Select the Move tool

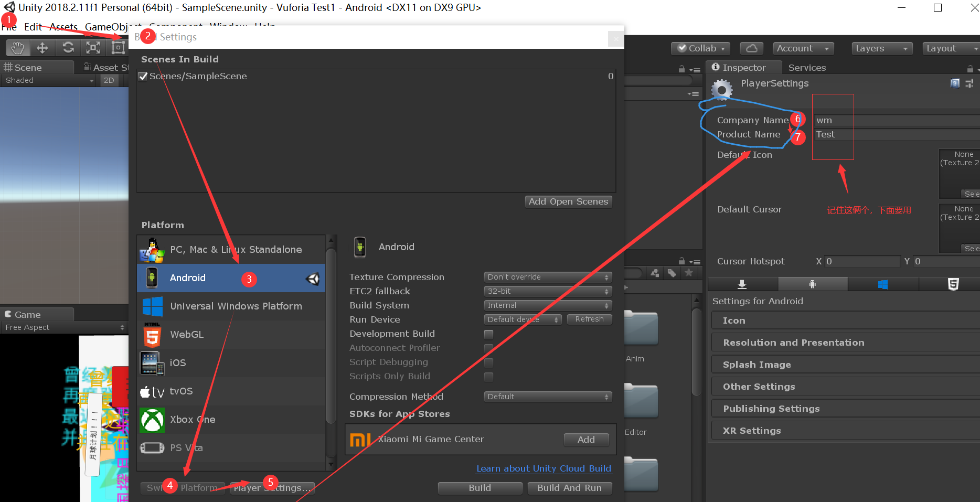click(42, 47)
